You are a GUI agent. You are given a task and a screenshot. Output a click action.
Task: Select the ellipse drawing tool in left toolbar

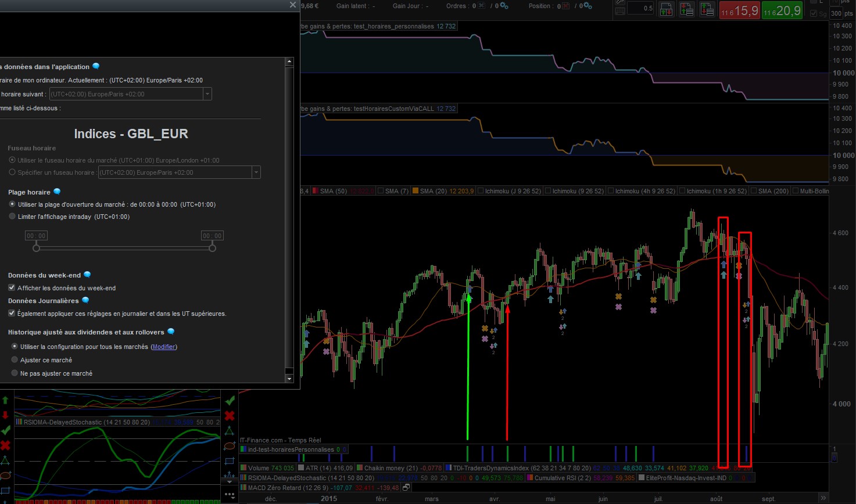point(5,476)
